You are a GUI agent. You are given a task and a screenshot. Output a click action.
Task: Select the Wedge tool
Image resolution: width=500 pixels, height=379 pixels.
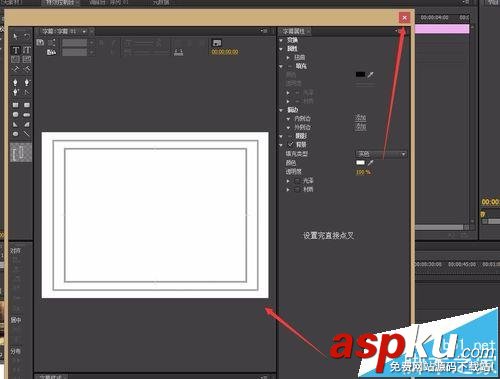tap(15, 124)
